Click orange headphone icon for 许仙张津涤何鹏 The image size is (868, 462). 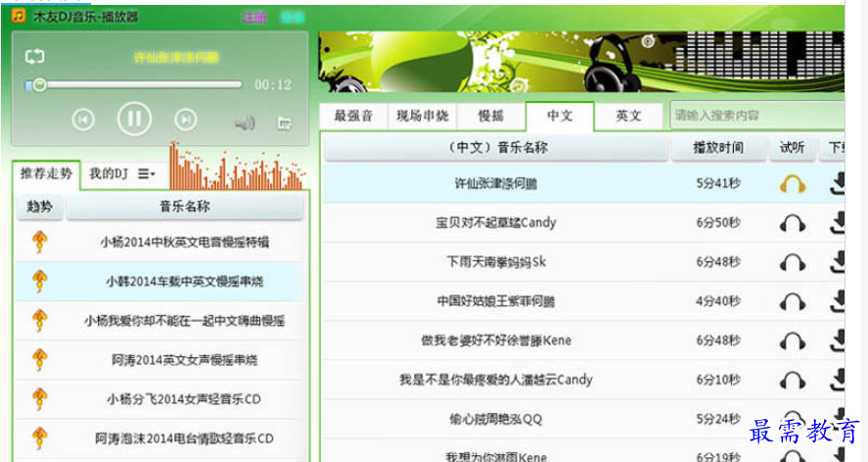pyautogui.click(x=793, y=184)
